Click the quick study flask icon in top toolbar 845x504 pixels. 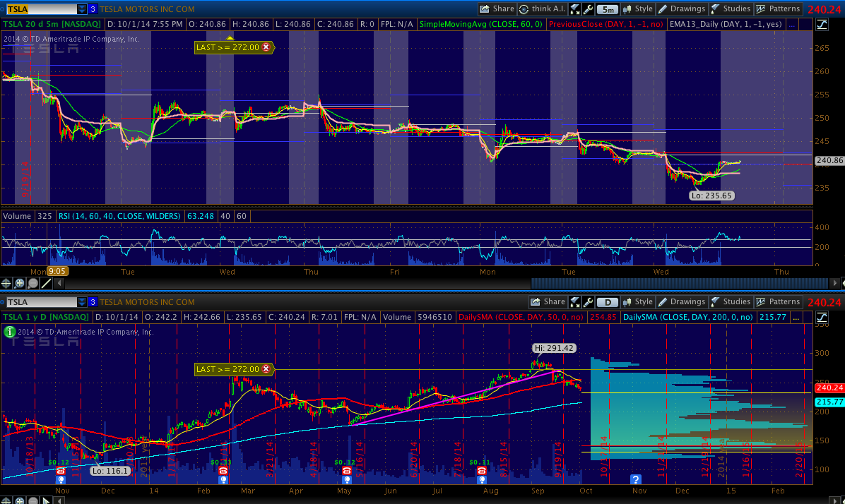click(x=575, y=9)
